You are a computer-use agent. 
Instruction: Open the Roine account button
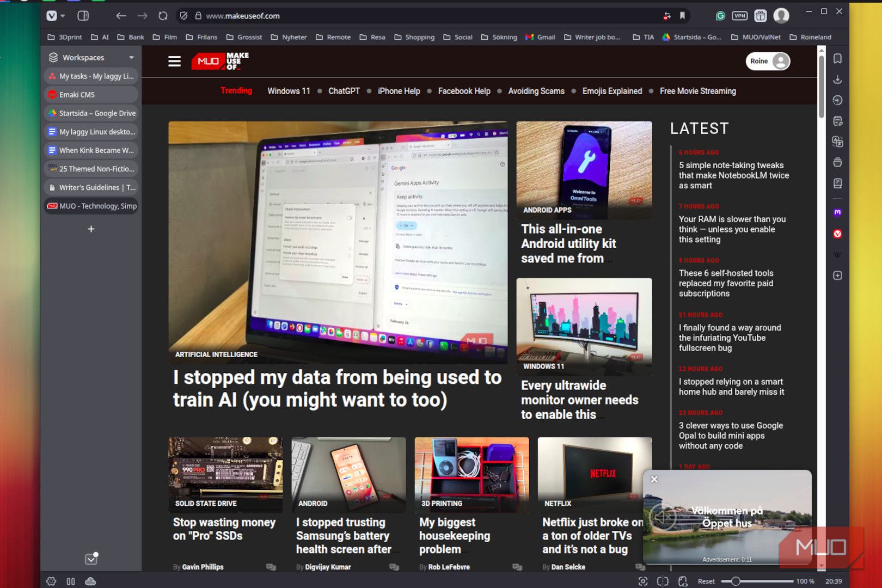tap(768, 61)
